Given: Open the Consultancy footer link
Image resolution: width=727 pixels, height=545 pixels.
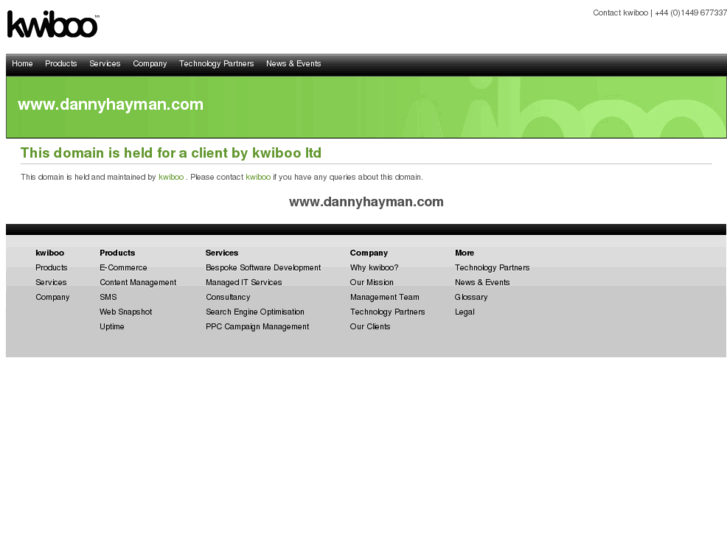Looking at the screenshot, I should [228, 297].
